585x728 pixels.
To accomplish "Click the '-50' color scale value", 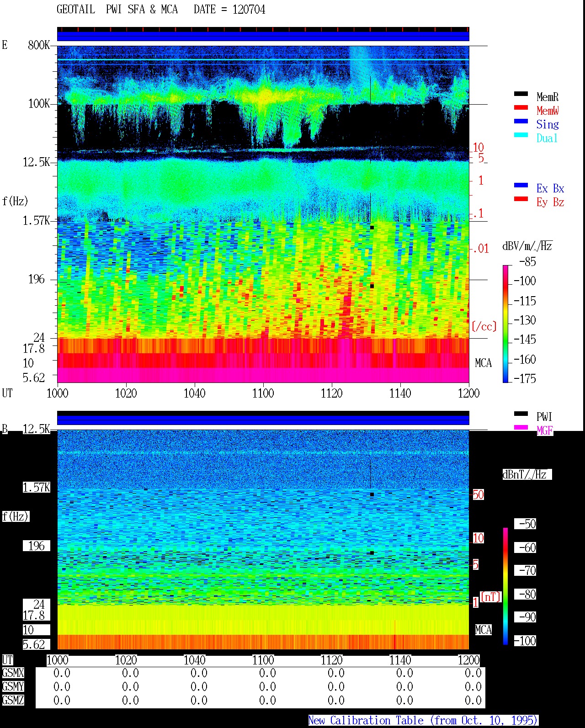I will 527,524.
